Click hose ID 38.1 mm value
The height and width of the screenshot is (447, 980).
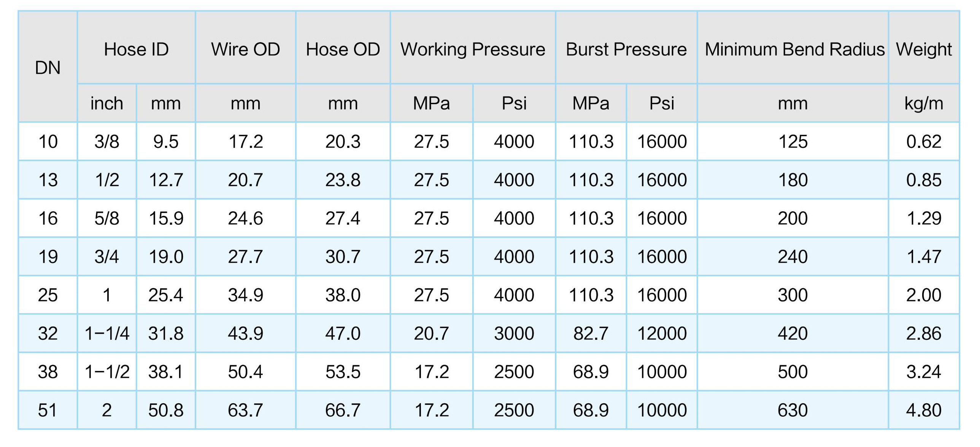pos(166,372)
